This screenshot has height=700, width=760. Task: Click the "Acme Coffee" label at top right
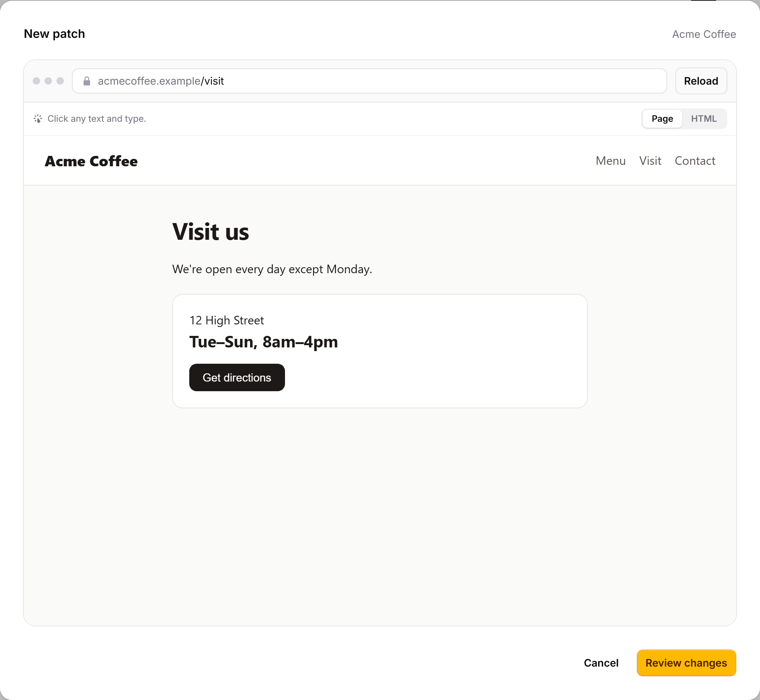(704, 34)
